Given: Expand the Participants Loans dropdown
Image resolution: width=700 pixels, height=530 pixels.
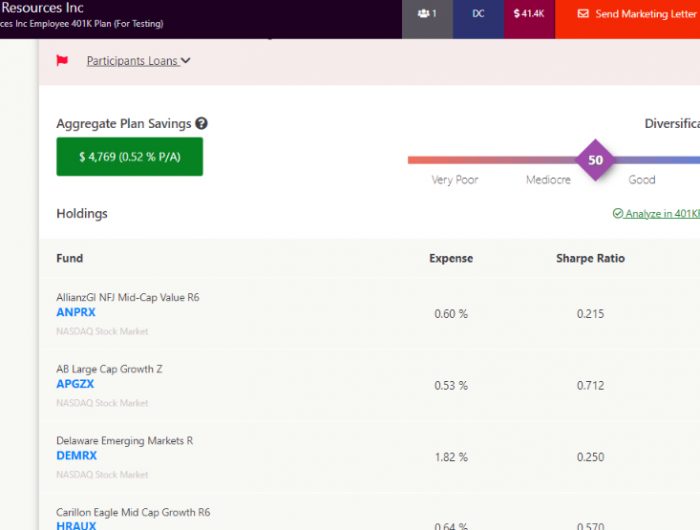Looking at the screenshot, I should coord(138,61).
